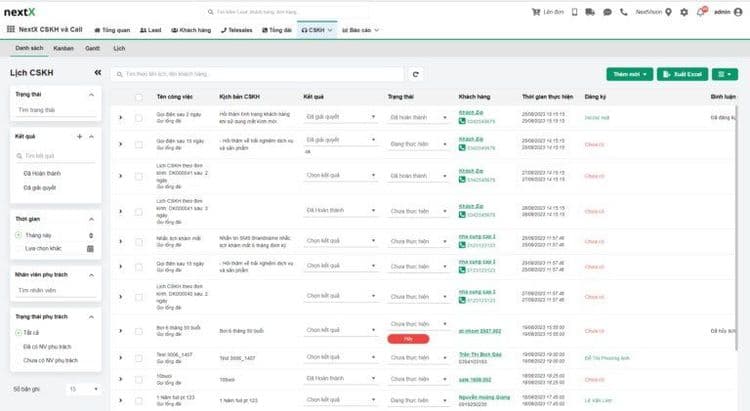Viewport: 750px width, 411px height.
Task: Click the delivery truck icon
Action: tap(592, 12)
